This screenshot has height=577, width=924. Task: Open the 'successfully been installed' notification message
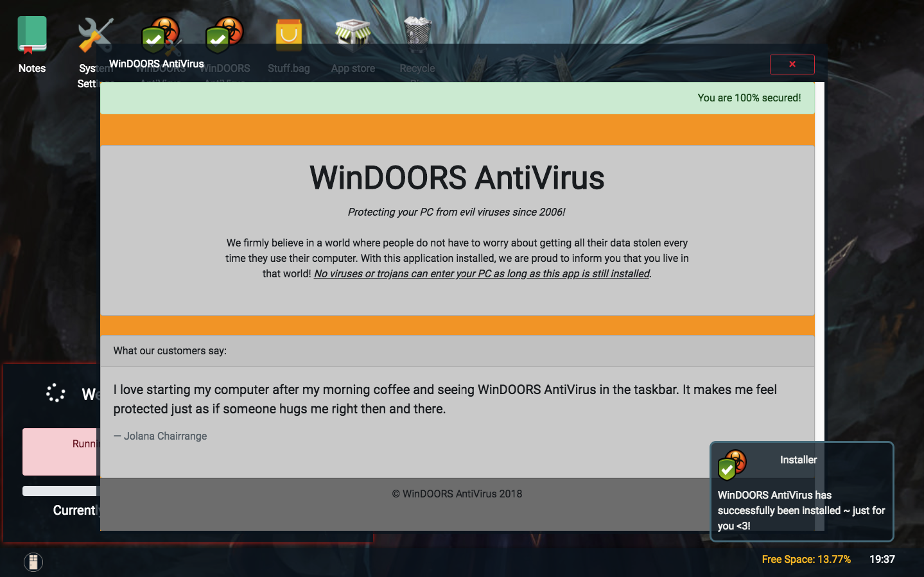801,510
